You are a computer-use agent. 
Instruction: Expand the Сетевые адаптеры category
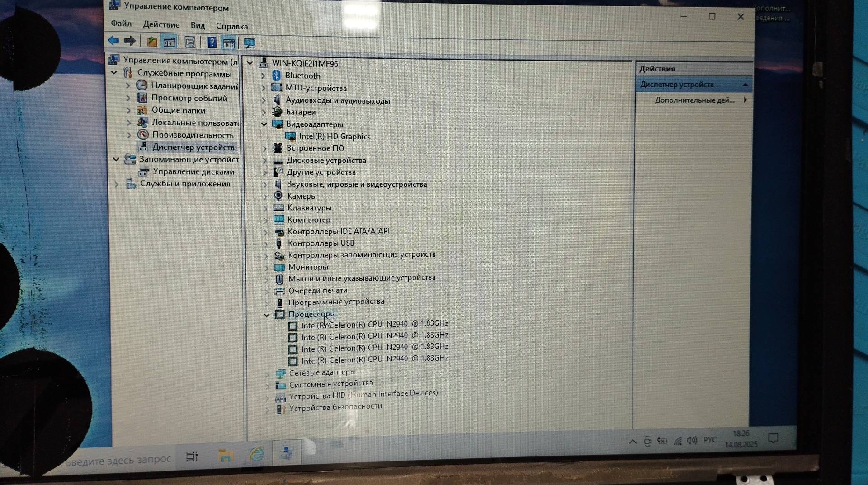[x=267, y=374]
